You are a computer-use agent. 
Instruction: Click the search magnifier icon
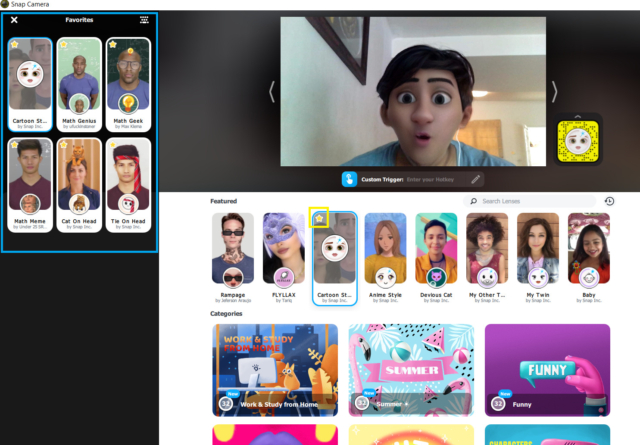coord(473,201)
